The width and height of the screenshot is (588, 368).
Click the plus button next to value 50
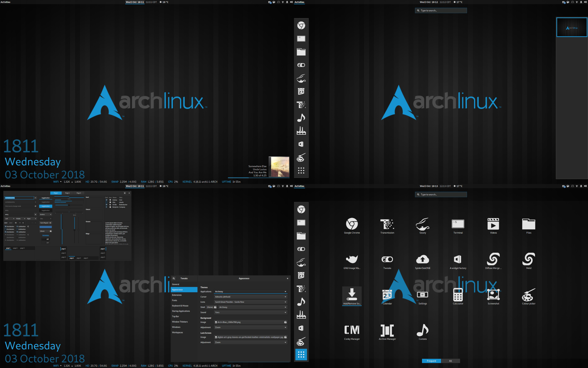(x=23, y=223)
